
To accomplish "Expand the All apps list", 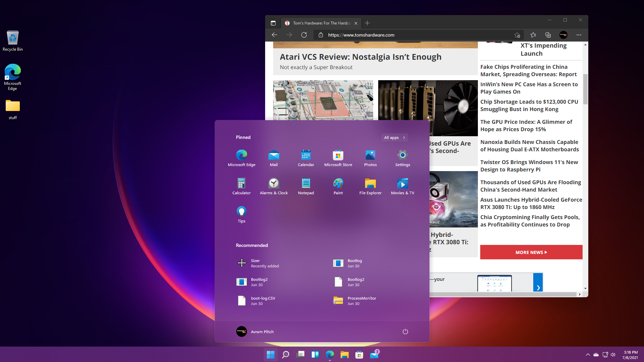I will coord(394,138).
